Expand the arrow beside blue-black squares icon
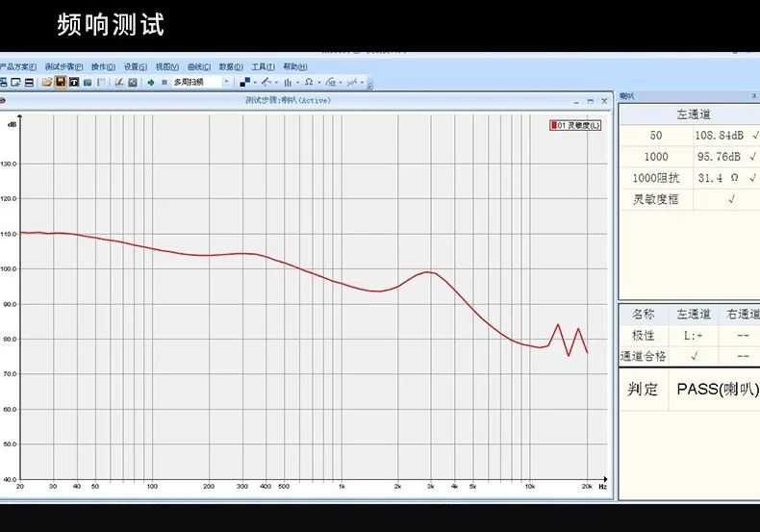 point(255,83)
